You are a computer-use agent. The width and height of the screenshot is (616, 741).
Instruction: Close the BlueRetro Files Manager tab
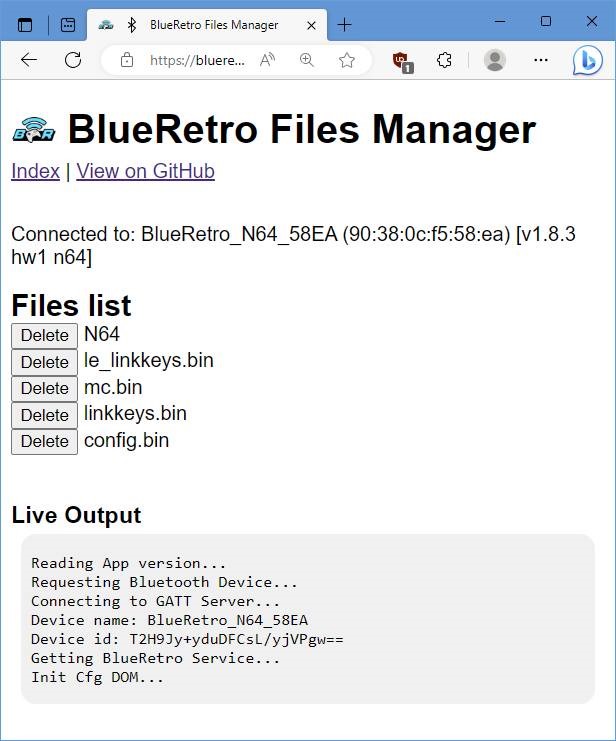[311, 26]
